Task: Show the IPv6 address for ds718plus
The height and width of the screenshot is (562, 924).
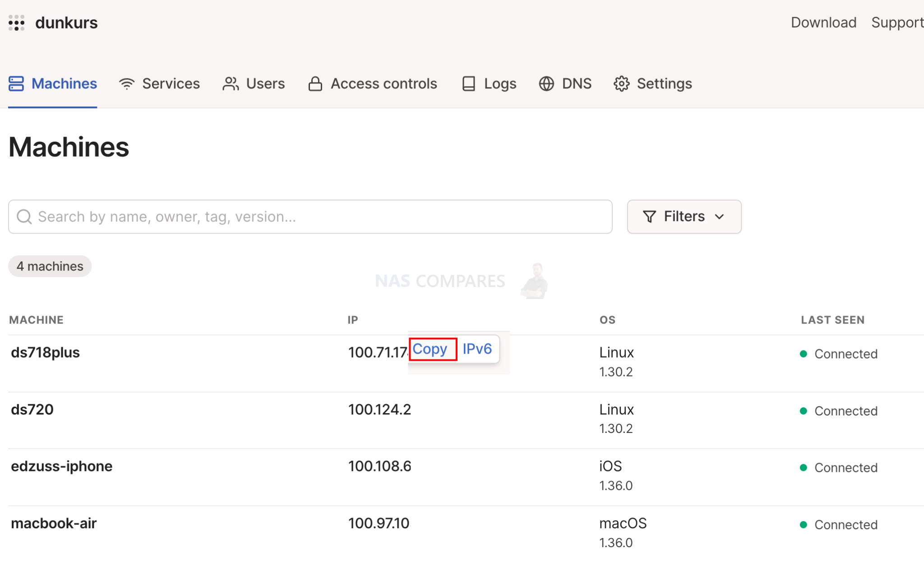Action: (x=477, y=349)
